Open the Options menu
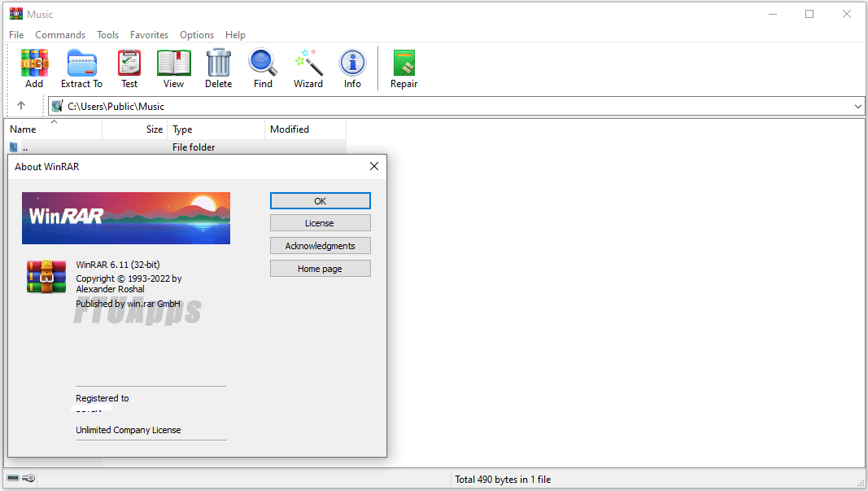 (x=196, y=35)
